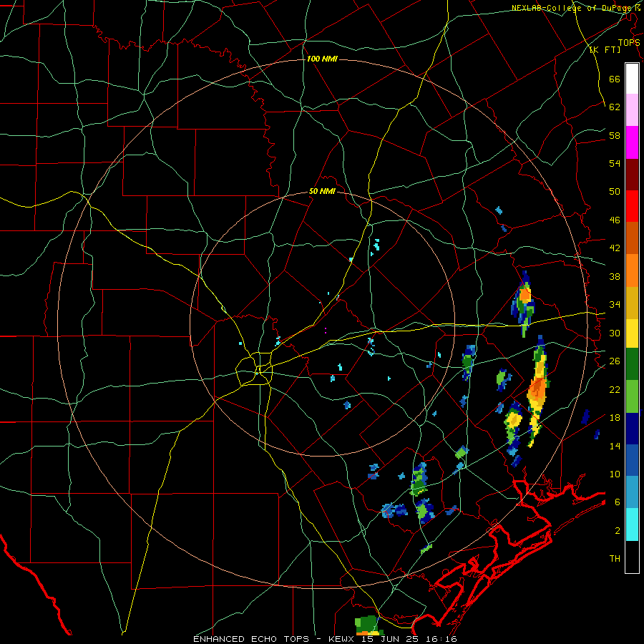Click the legend value "2"
This screenshot has height=644, width=644.
(x=618, y=531)
